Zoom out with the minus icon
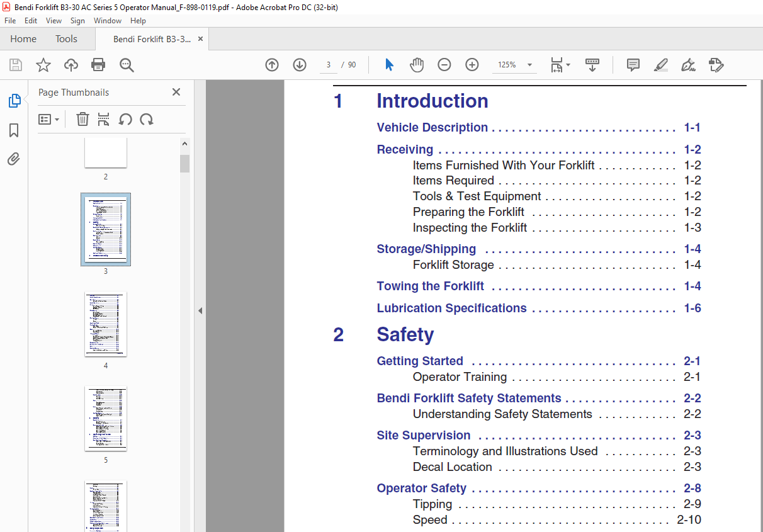This screenshot has width=763, height=532. 444,65
